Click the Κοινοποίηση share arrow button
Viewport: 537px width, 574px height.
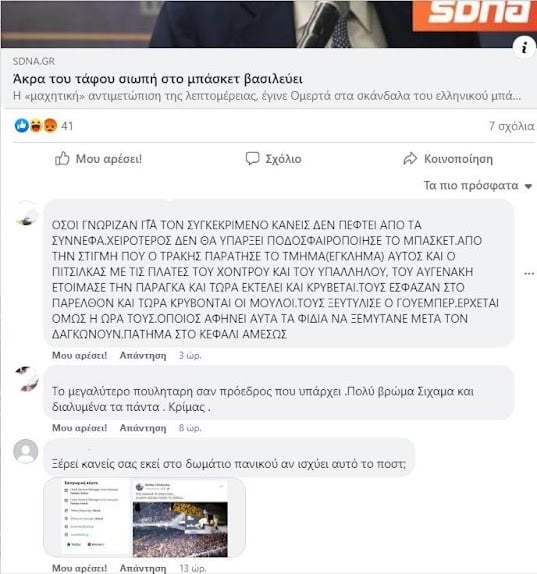pos(448,159)
